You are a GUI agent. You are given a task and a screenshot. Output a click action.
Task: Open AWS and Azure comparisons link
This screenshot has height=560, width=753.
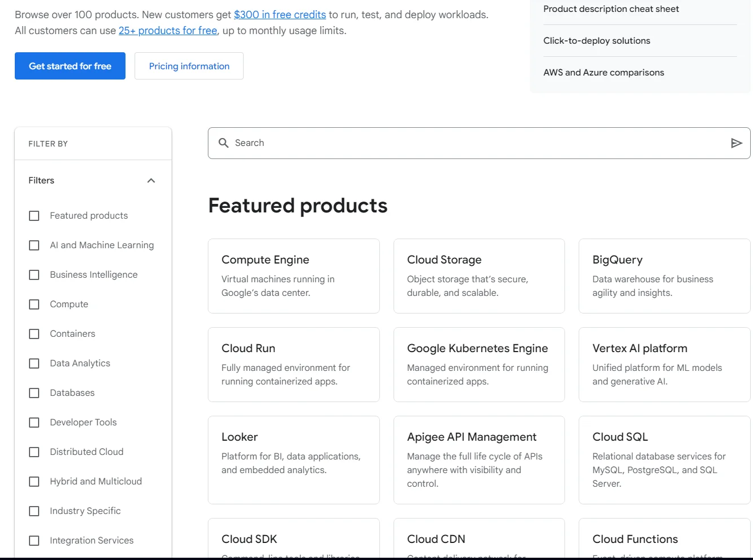(604, 73)
